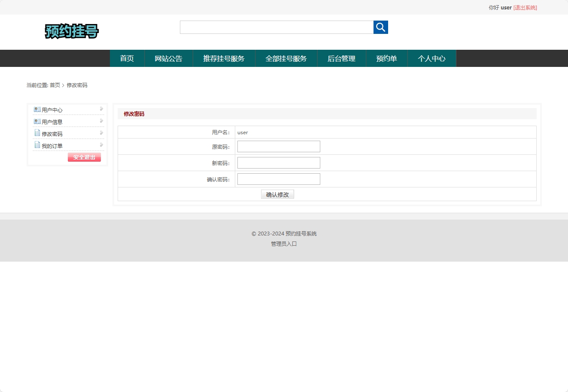Expand the chevron next to 用户信息

101,121
